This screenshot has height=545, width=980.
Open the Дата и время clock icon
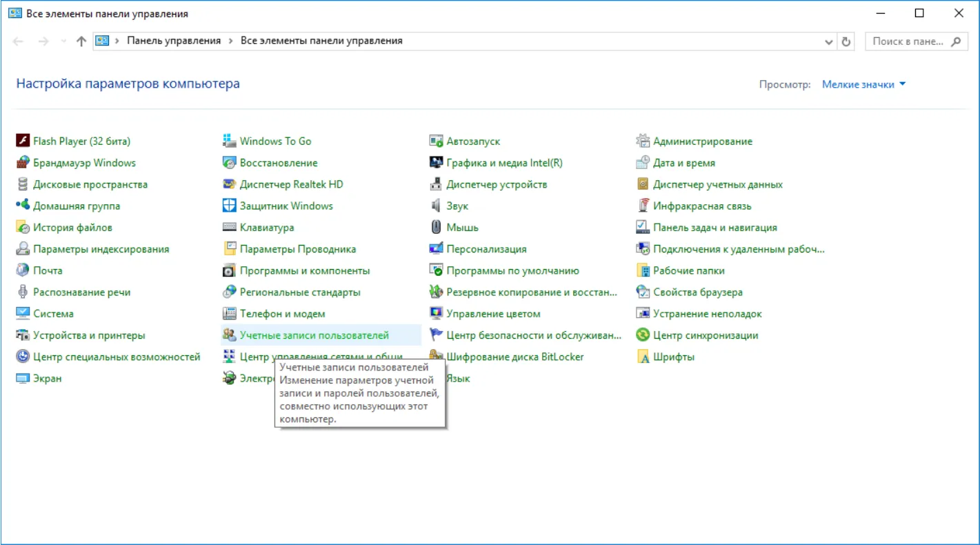click(x=643, y=163)
